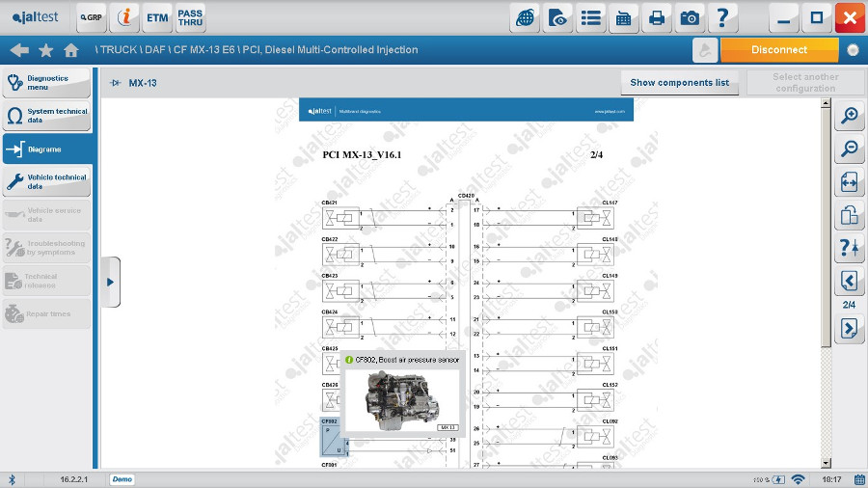Launch the PASS THRU mode

point(190,17)
